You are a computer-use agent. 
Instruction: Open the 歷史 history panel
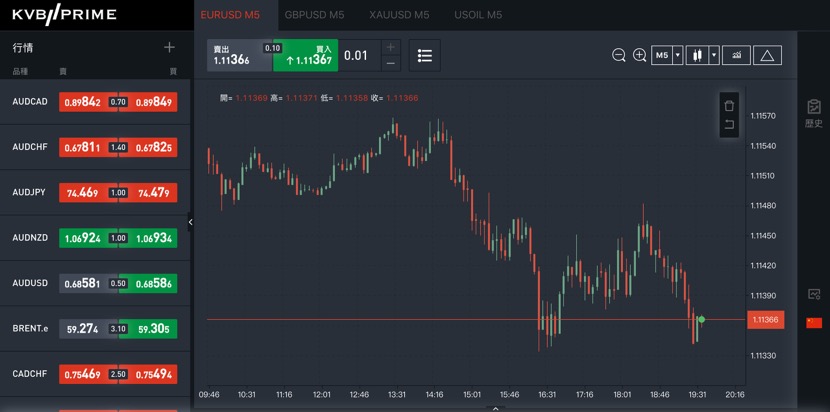(813, 113)
